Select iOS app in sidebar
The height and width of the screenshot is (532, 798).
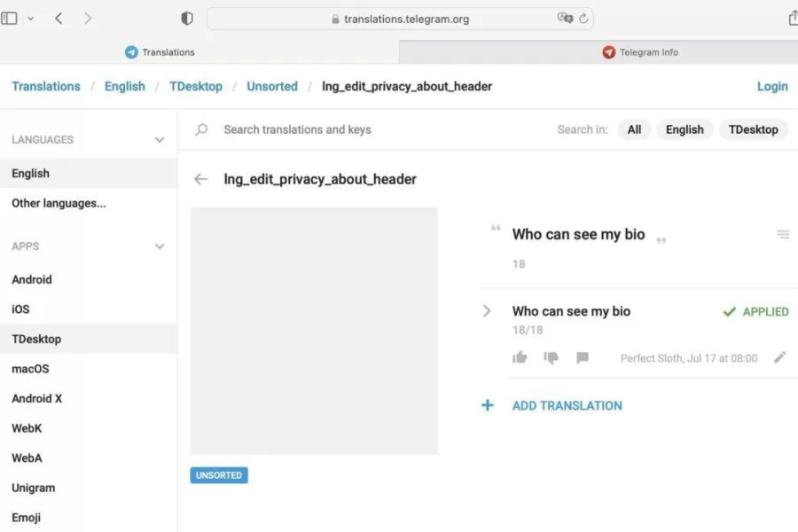pos(89,309)
